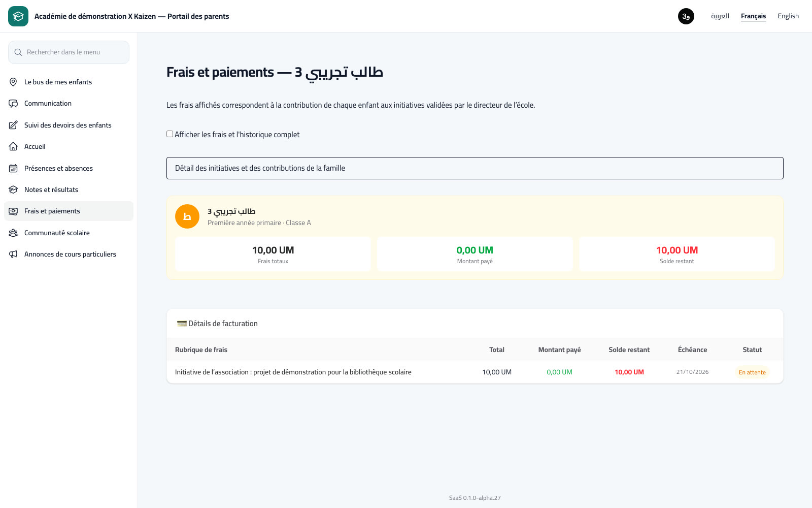The width and height of the screenshot is (812, 508).
Task: Click the school community people icon
Action: [13, 233]
